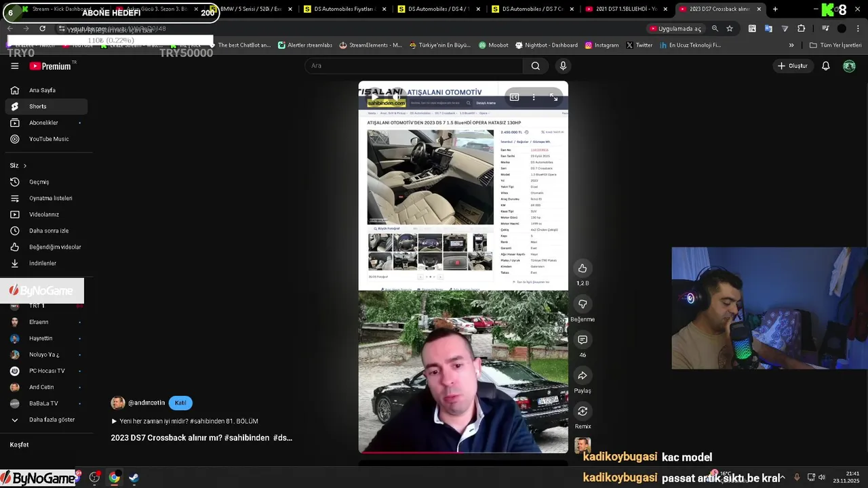Switch to BMW / 5 Serisi tab
This screenshot has height=488, width=868.
(x=251, y=9)
